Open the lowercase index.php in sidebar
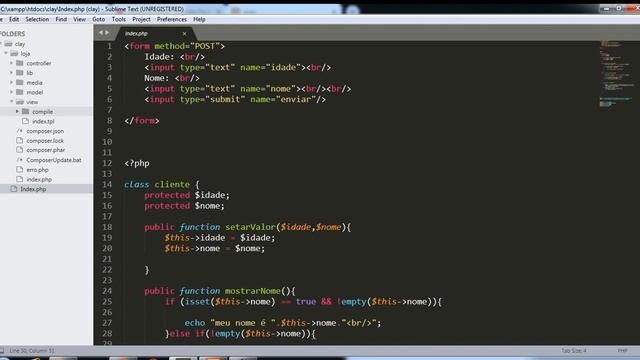The width and height of the screenshot is (640, 360). [x=39, y=180]
